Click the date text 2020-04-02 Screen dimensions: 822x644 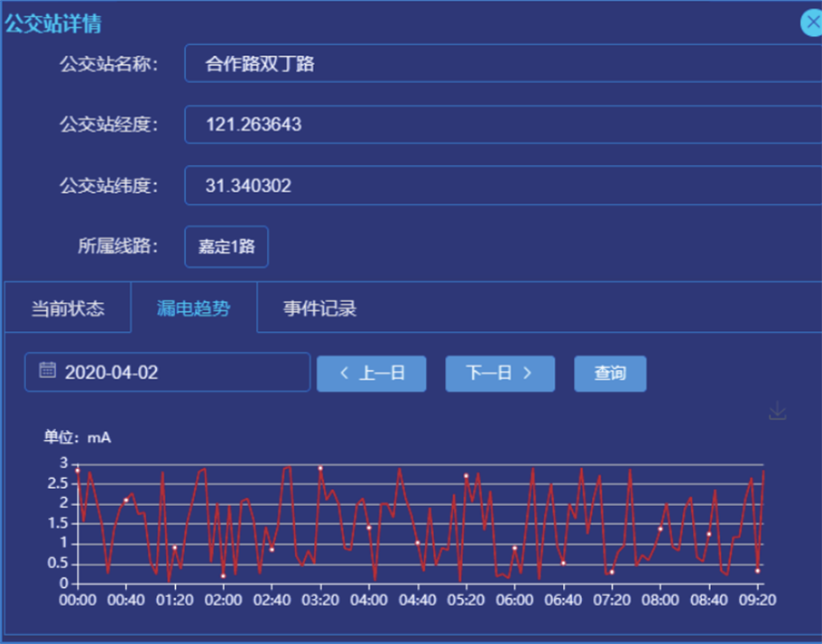pyautogui.click(x=112, y=373)
